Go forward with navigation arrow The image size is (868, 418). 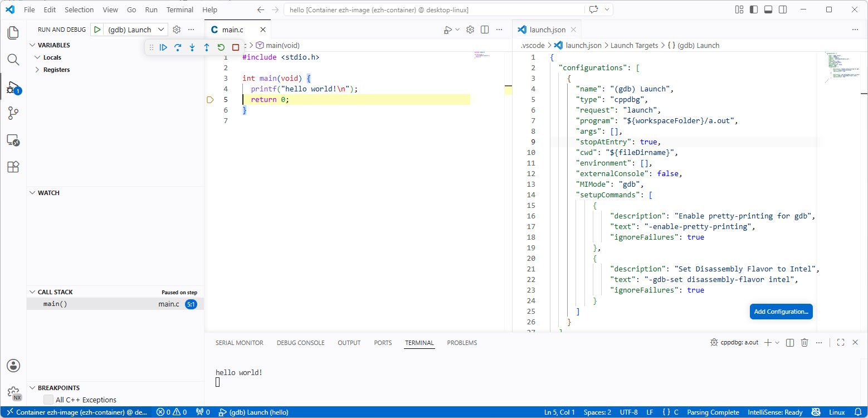pos(275,9)
